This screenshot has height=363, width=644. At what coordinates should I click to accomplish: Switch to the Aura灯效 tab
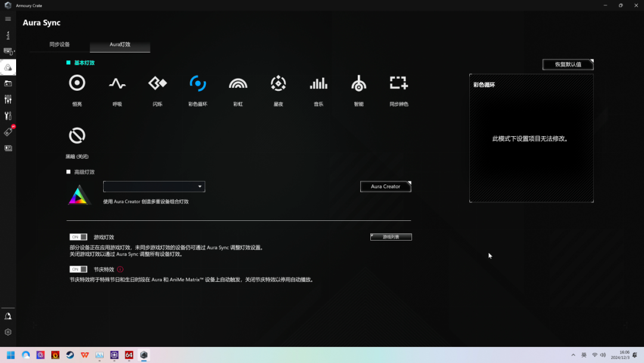click(120, 44)
